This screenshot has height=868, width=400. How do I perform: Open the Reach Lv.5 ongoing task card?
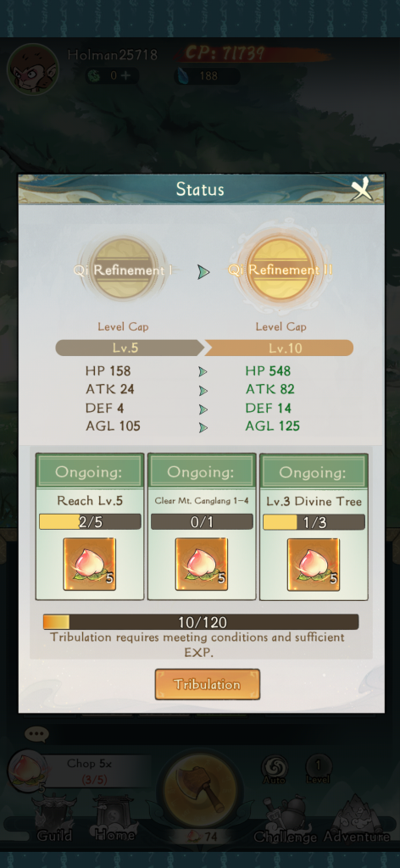pyautogui.click(x=90, y=526)
